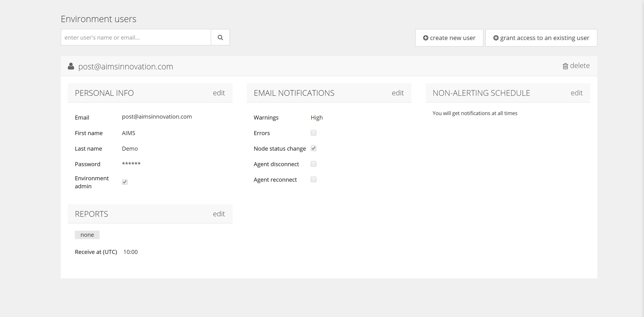The width and height of the screenshot is (644, 317).
Task: Select the none reports tag
Action: (x=87, y=235)
